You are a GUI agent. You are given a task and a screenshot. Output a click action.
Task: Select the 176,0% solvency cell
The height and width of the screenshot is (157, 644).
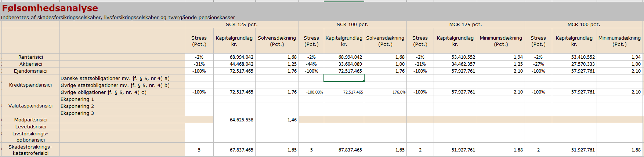[399, 92]
